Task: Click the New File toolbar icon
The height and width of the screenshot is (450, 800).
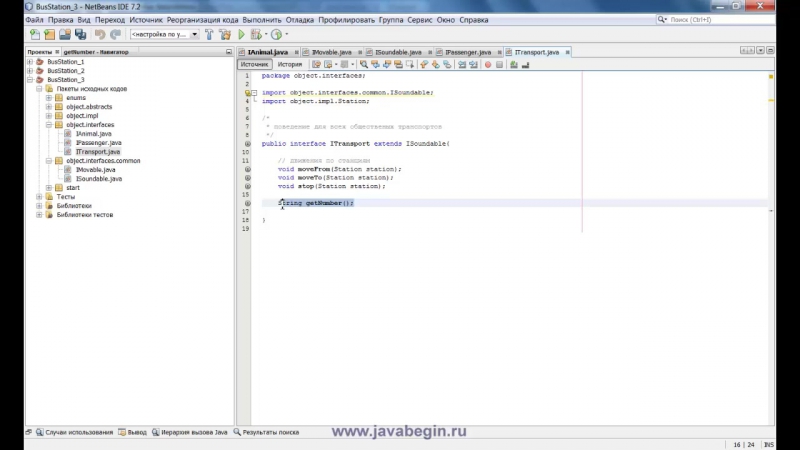Action: click(34, 34)
